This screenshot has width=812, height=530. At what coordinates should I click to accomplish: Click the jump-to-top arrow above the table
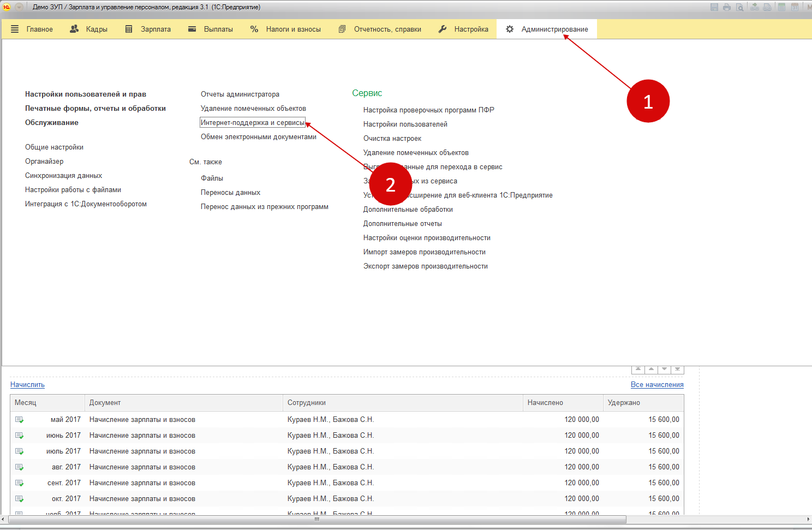coord(638,370)
